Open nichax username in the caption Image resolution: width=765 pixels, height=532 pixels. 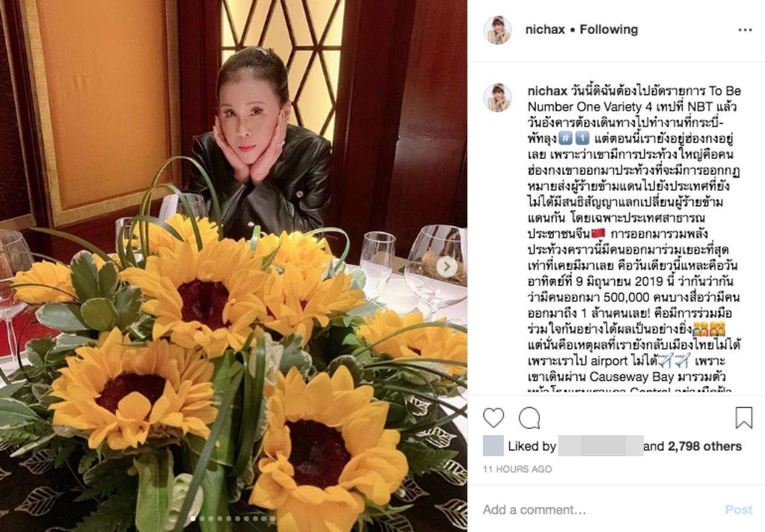point(545,91)
